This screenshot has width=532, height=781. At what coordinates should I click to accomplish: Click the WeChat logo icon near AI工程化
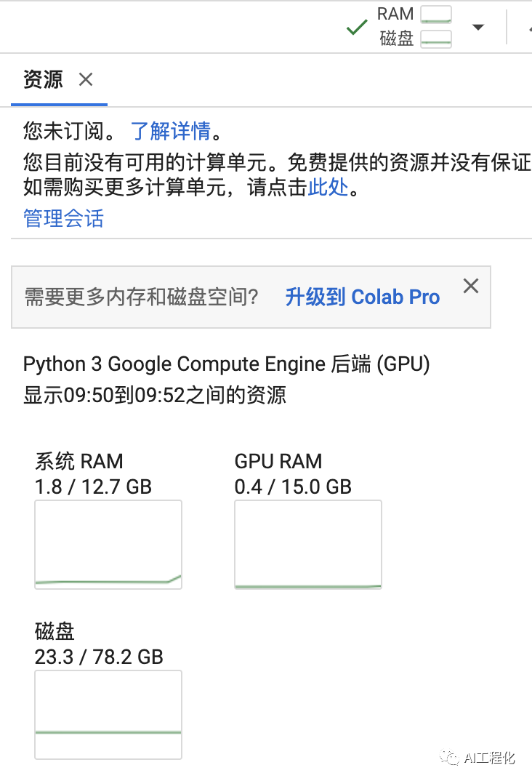click(449, 758)
